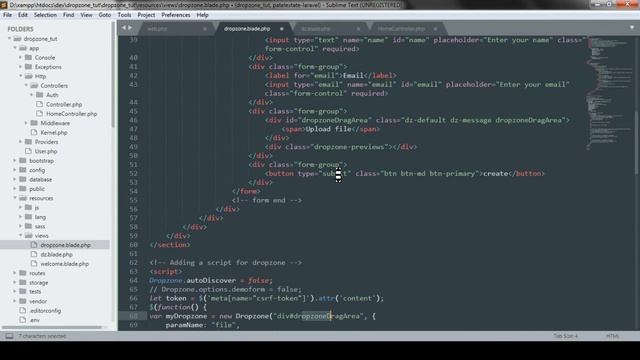Open the Preferences menu
The image size is (640, 360).
(176, 15)
